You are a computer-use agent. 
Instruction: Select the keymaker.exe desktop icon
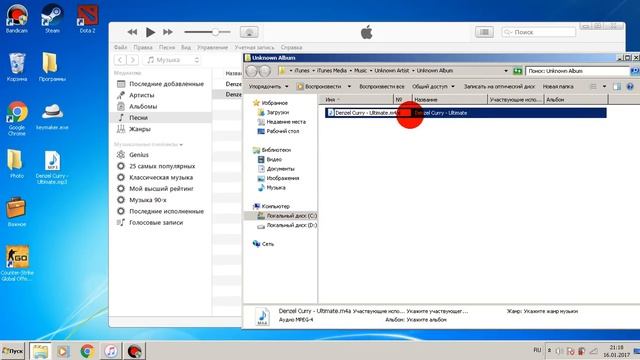52,117
